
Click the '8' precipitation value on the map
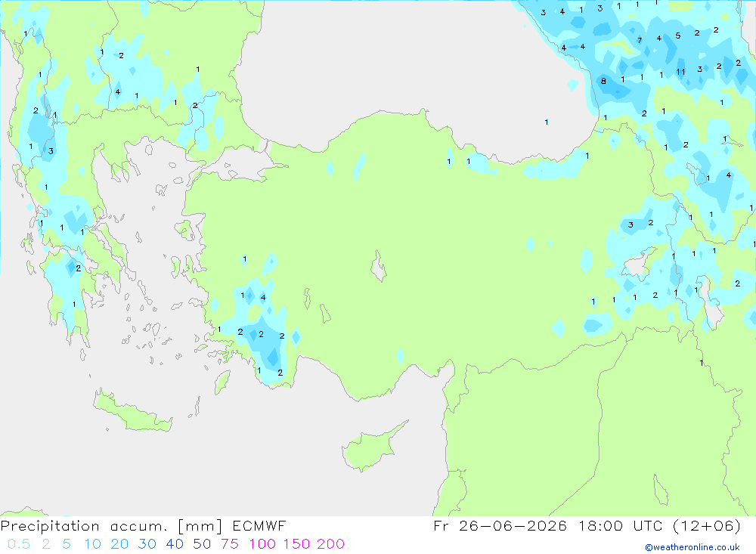pos(603,81)
